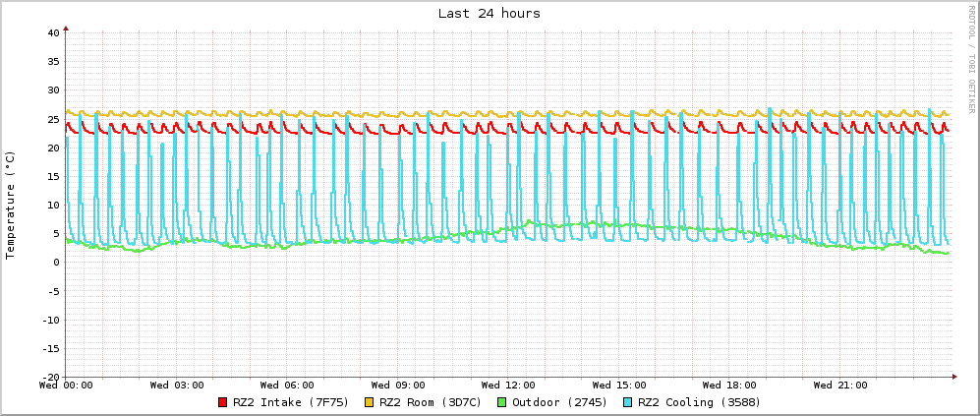This screenshot has width=980, height=416.
Task: Click the Wed 18:00 time axis label
Action: point(729,386)
